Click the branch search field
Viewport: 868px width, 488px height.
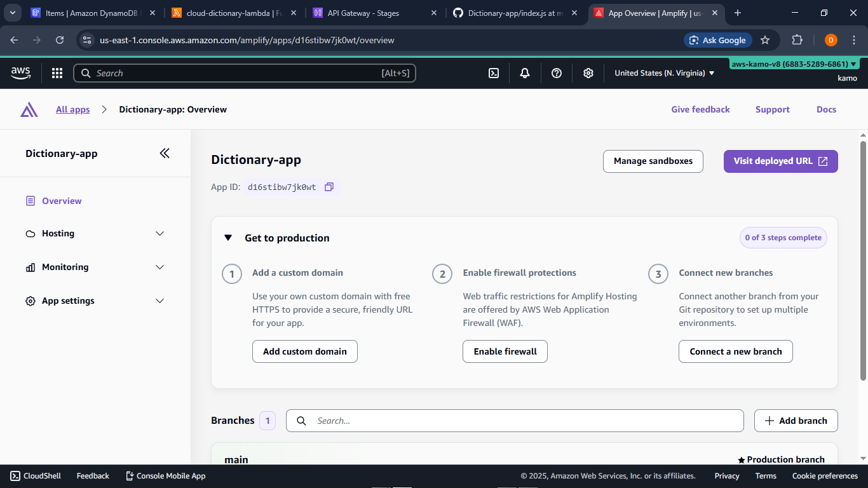515,420
